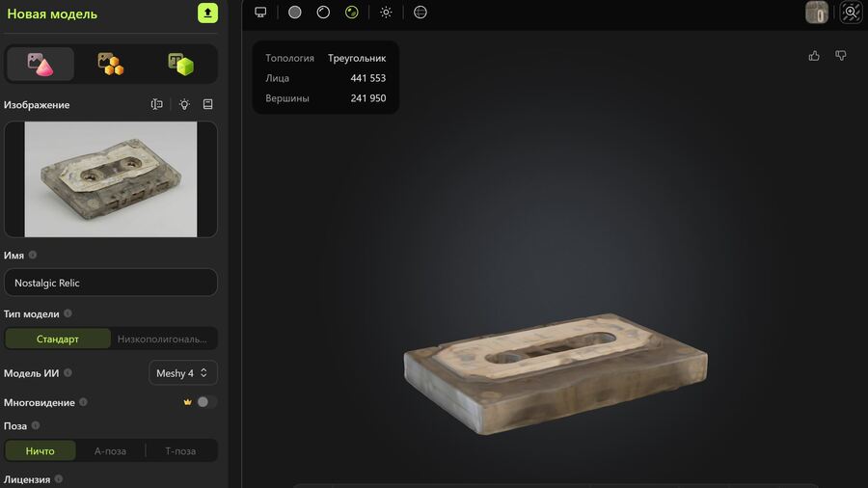Screen dimensions: 868x488
Task: Click the premium crown icon
Action: (x=188, y=402)
